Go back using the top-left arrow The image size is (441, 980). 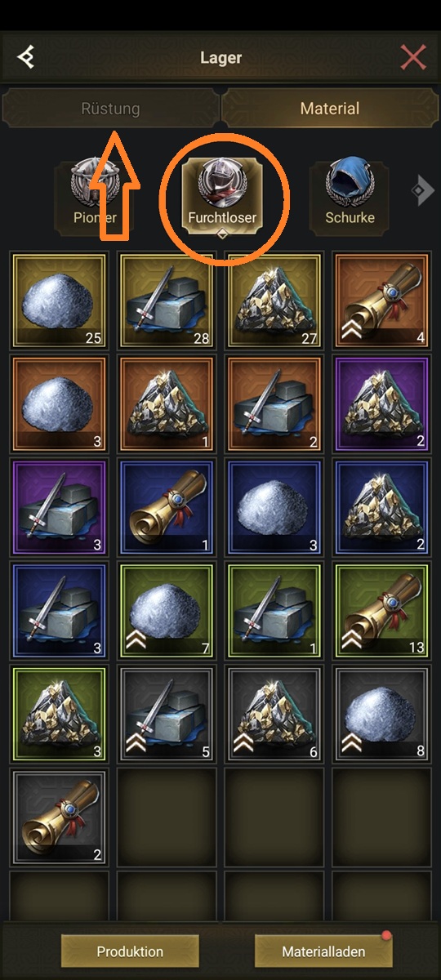pyautogui.click(x=25, y=57)
